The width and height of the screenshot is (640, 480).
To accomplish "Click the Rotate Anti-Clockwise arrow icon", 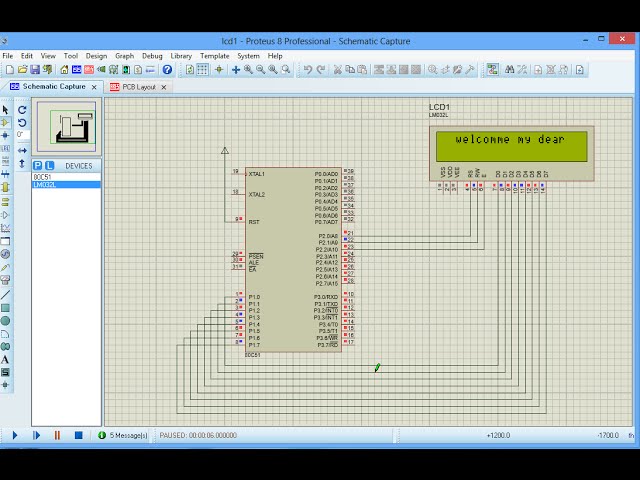I will pyautogui.click(x=22, y=123).
